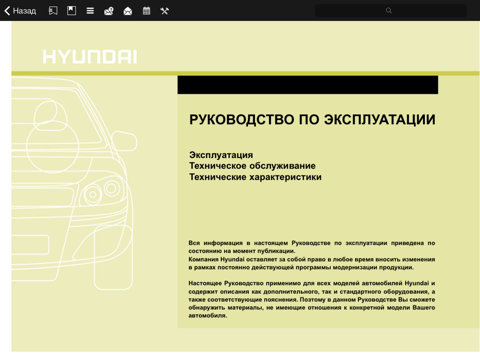Click the disclaimer paragraph about Компания Hyundai
480x360 pixels.
coord(312,263)
